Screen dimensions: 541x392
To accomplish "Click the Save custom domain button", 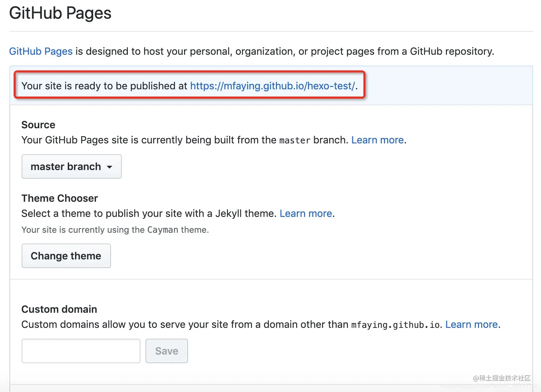I will 167,351.
